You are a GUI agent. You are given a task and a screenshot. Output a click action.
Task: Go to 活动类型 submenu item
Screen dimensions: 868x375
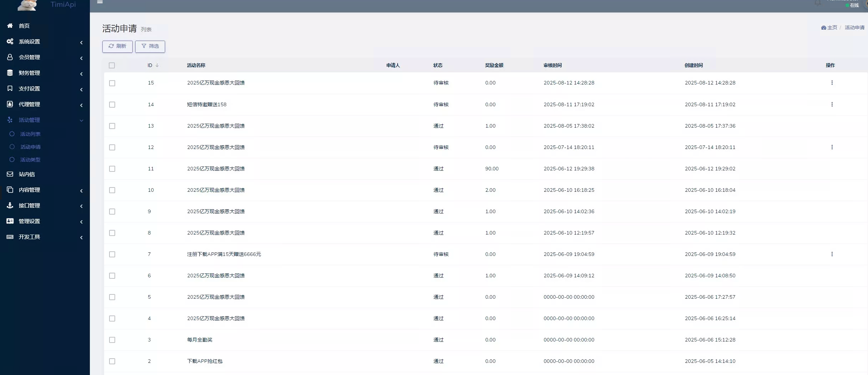pyautogui.click(x=30, y=160)
